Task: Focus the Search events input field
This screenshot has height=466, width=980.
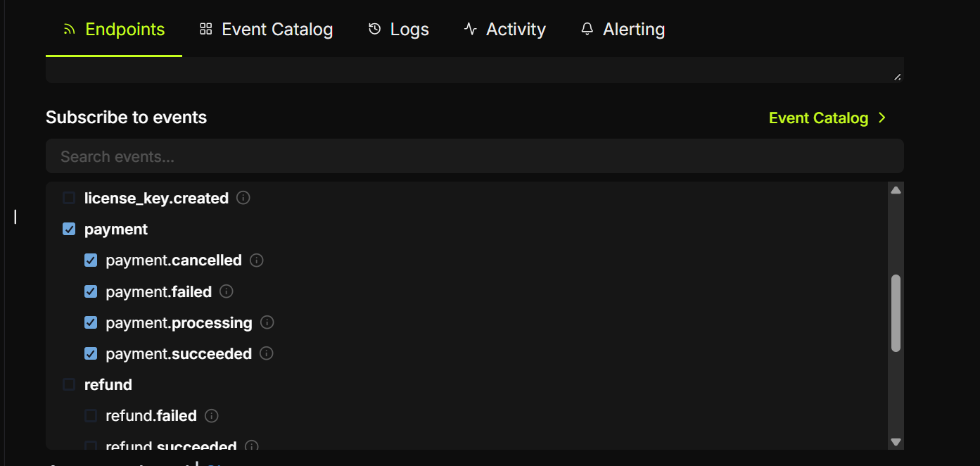Action: [x=475, y=156]
